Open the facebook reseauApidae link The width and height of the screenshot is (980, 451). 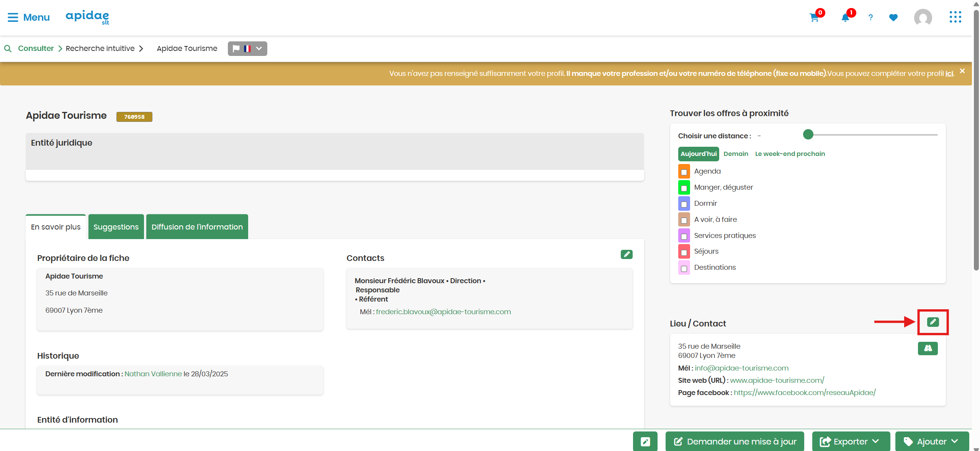coord(805,393)
